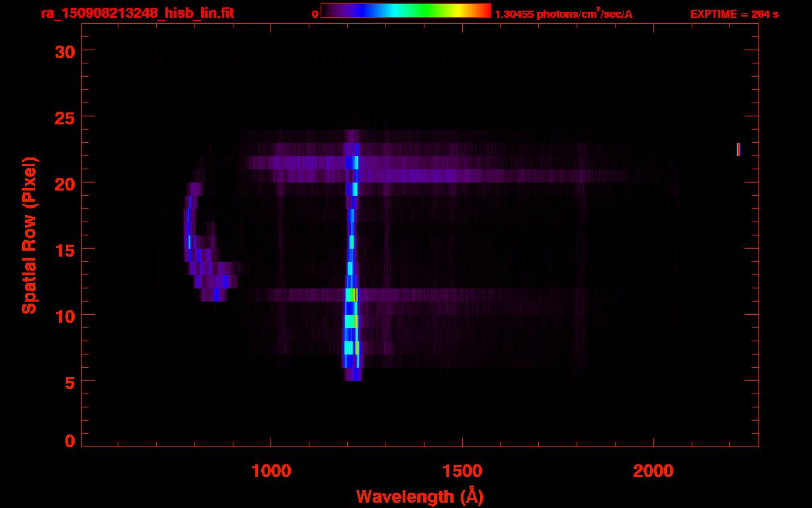Click the color bar minimum value 0
812x508 pixels.
(x=315, y=14)
